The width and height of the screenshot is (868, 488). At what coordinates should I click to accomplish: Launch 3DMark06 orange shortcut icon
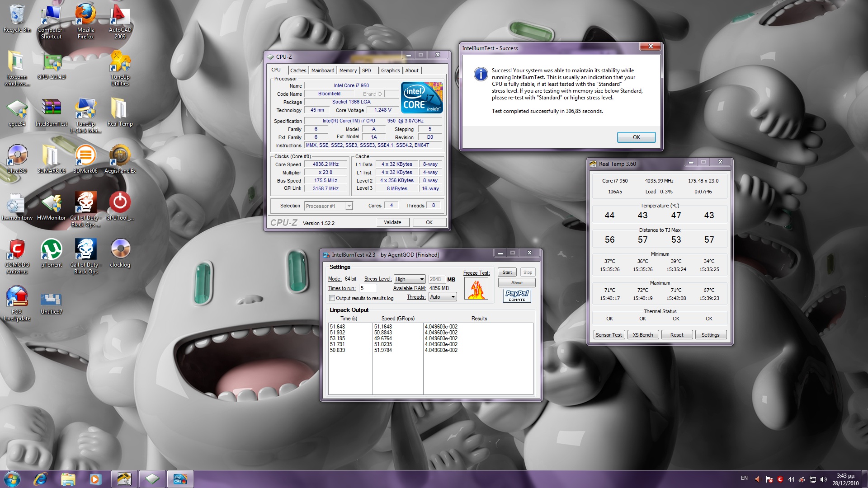point(85,159)
